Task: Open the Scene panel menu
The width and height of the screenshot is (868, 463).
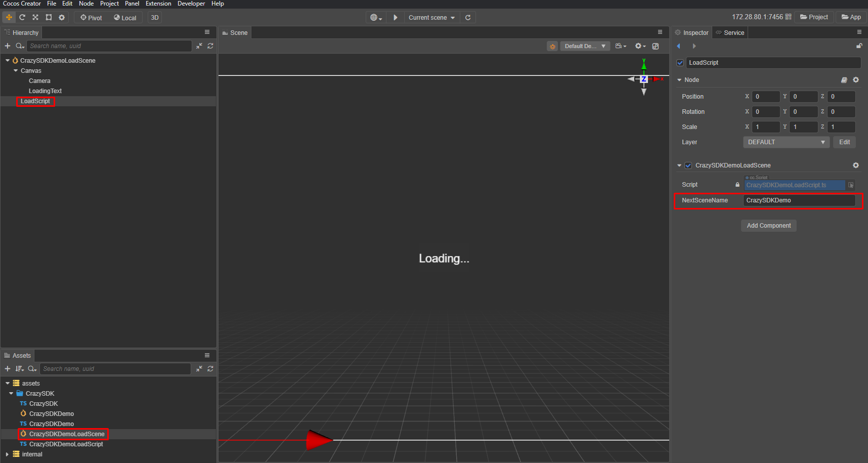Action: tap(660, 32)
